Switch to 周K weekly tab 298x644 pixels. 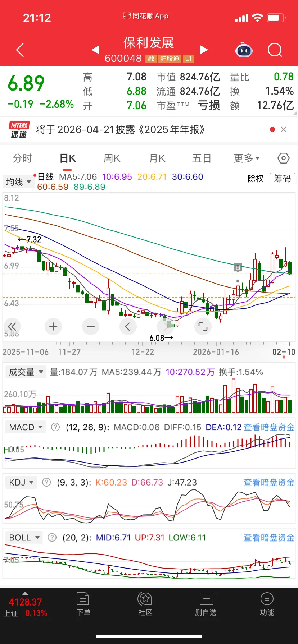click(x=112, y=158)
